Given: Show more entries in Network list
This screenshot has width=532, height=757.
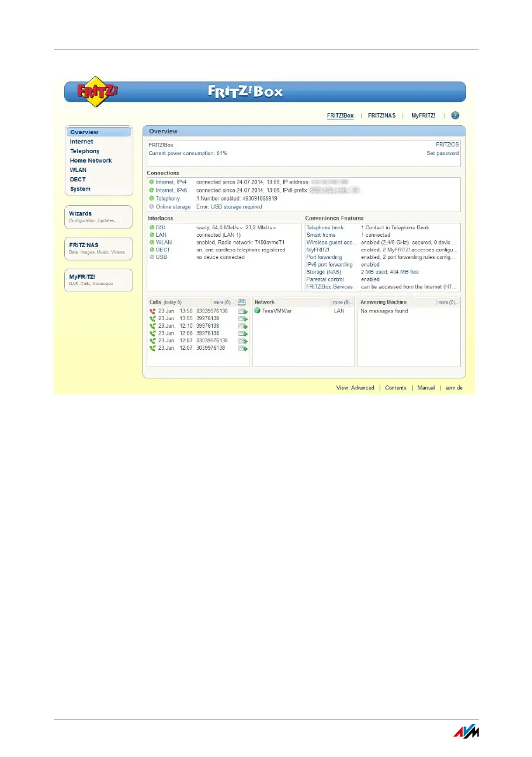Looking at the screenshot, I should [343, 302].
